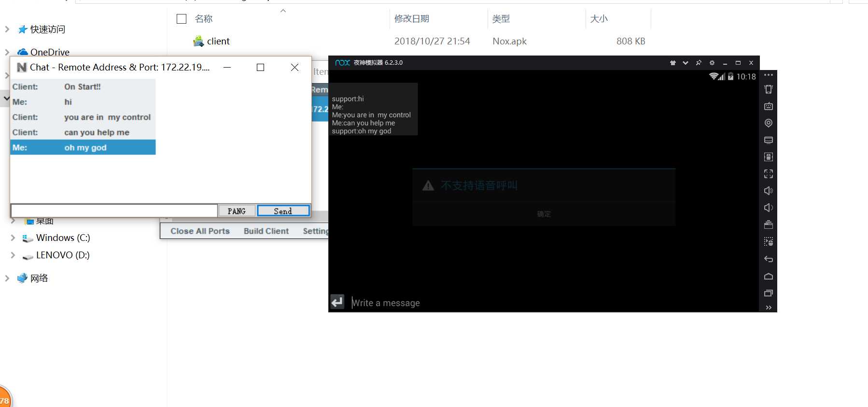Expand the Windows (C:) drive node
The width and height of the screenshot is (868, 407).
tap(13, 238)
